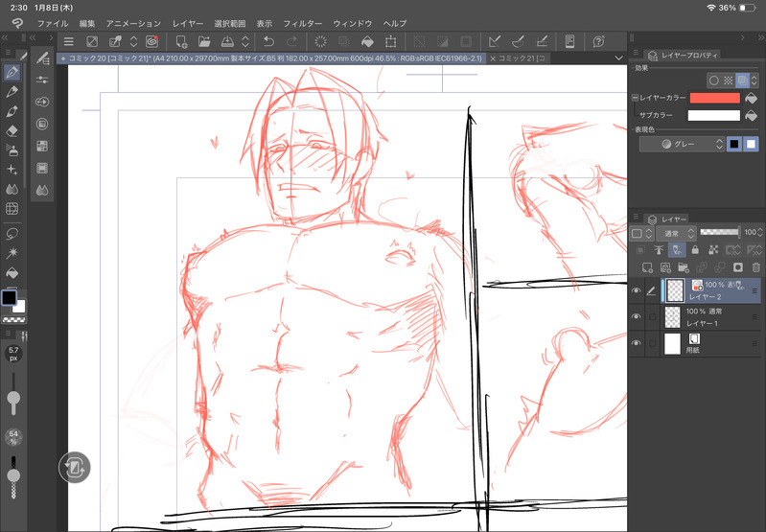Toggle the Tone effect button
Image resolution: width=766 pixels, height=532 pixels.
tap(729, 81)
